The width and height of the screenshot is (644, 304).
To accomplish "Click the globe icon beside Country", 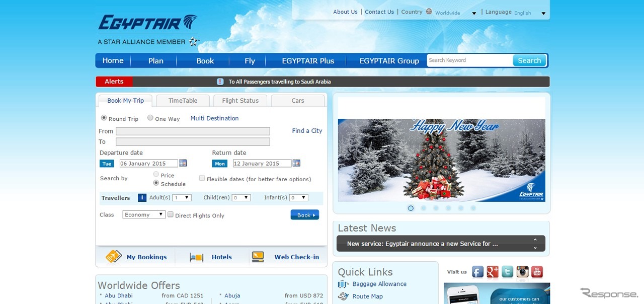I will pyautogui.click(x=429, y=12).
